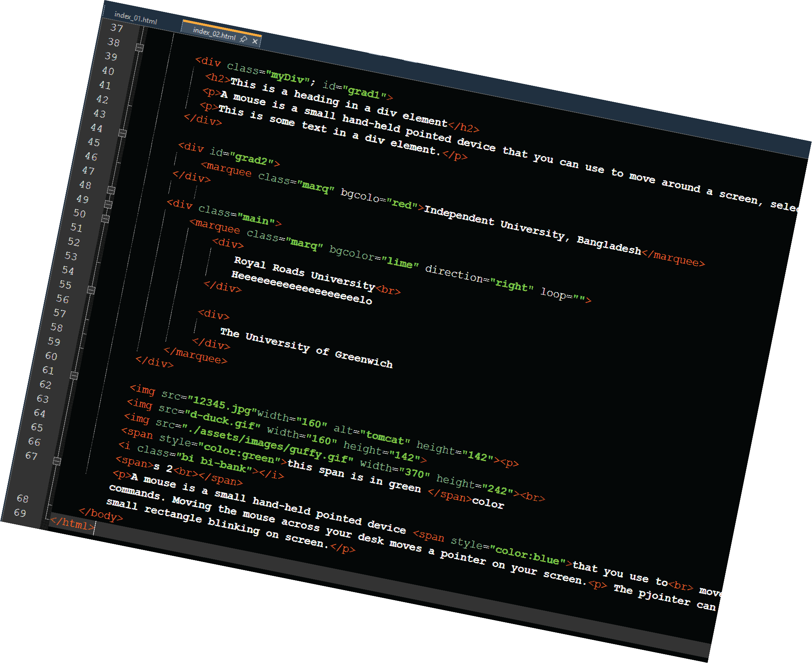Click the "color:green" style value
This screenshot has height=663, width=812.
[239, 453]
